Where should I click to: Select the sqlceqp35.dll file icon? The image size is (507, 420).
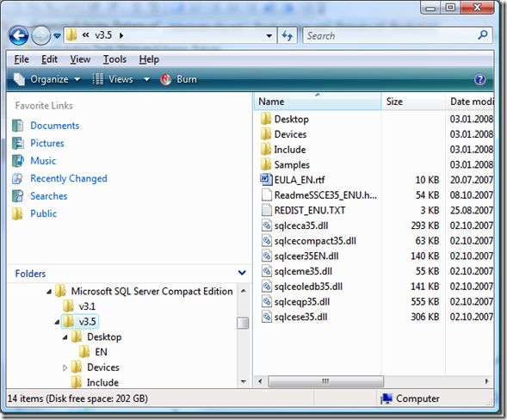coord(267,302)
